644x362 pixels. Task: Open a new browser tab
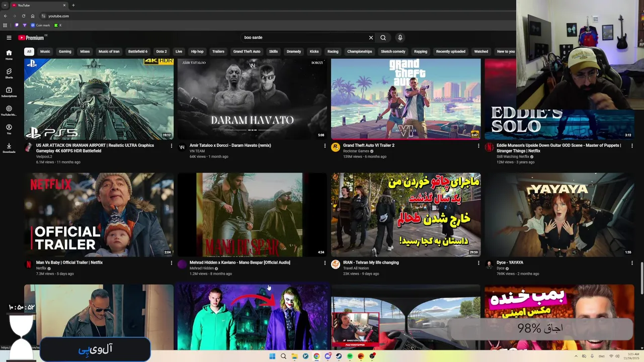(x=73, y=5)
